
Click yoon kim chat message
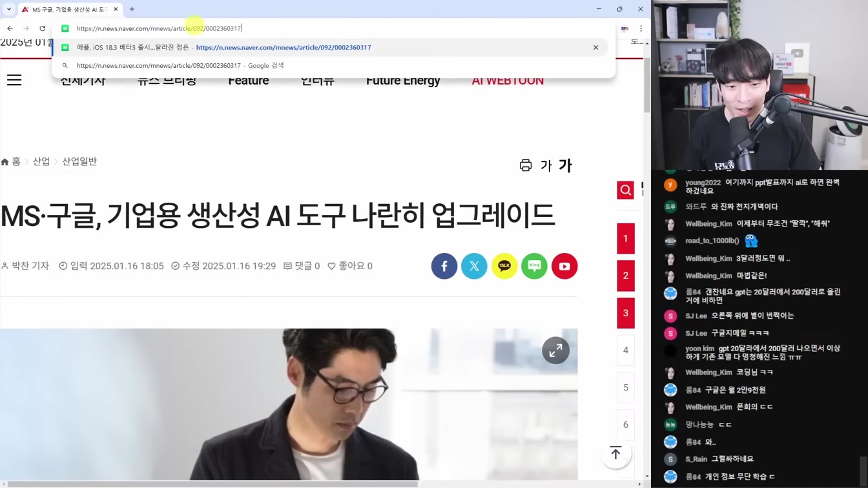pos(763,352)
